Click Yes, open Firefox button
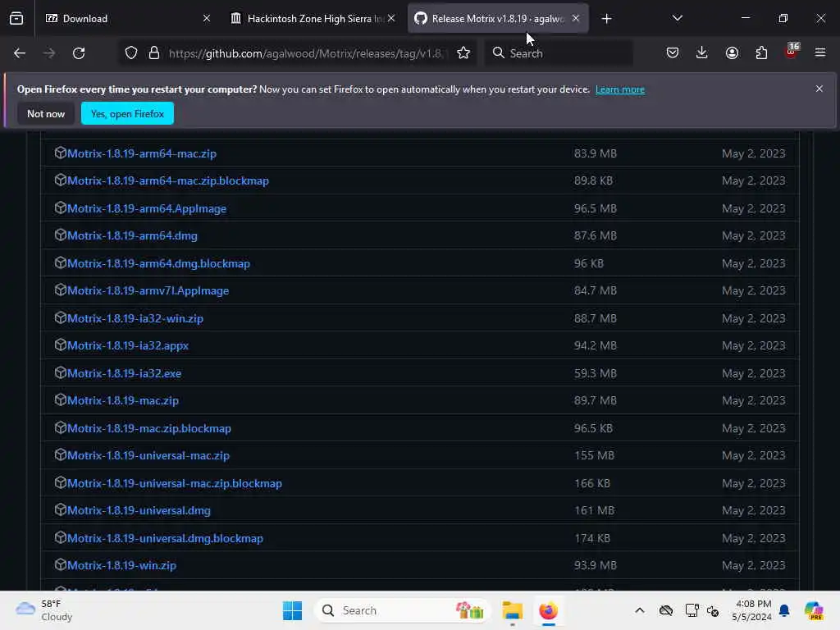This screenshot has height=630, width=840. point(127,113)
